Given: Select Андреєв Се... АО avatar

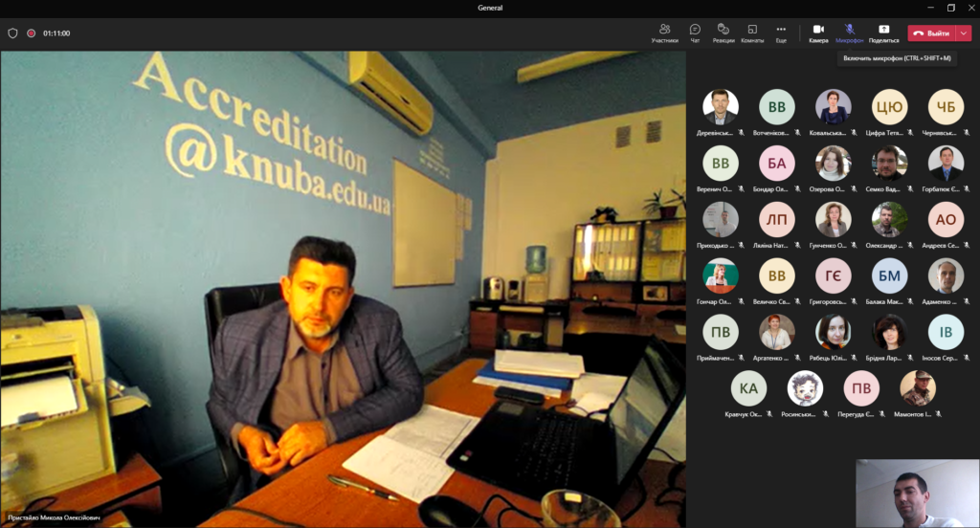Looking at the screenshot, I should tap(946, 219).
